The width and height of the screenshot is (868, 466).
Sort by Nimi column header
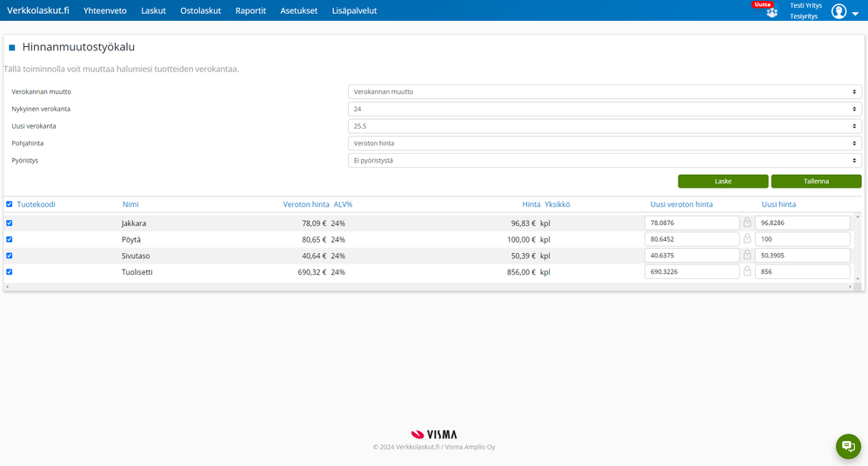pos(130,204)
